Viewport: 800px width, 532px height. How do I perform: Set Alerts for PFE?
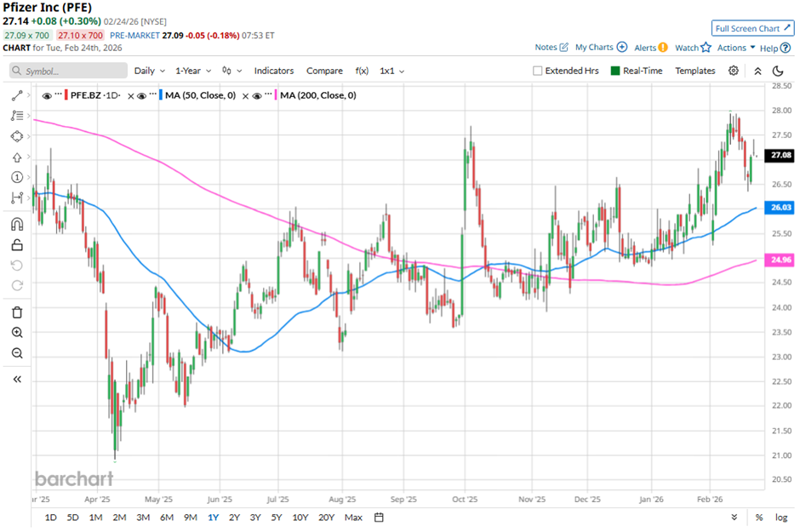tap(650, 48)
